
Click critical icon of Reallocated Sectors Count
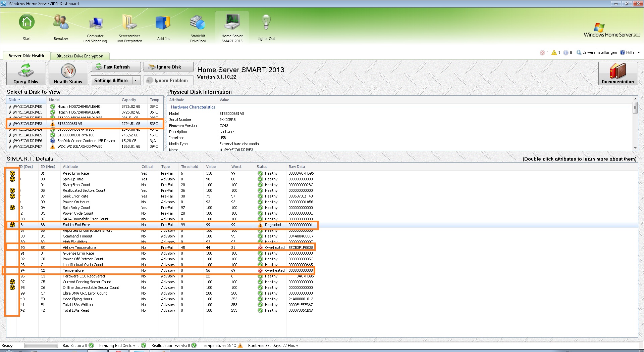[12, 190]
